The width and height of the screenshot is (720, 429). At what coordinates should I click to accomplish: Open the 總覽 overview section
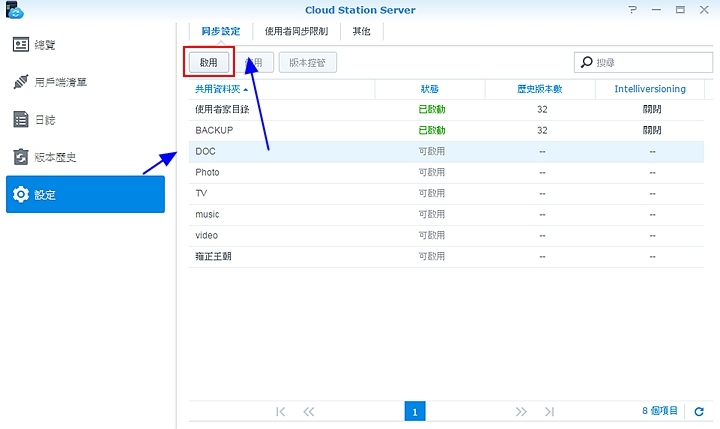pos(85,45)
